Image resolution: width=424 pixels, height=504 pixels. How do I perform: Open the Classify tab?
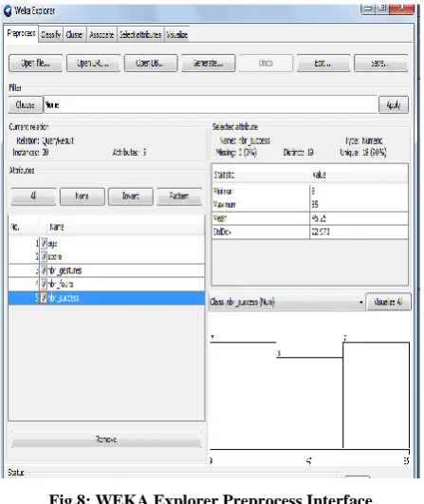51,34
